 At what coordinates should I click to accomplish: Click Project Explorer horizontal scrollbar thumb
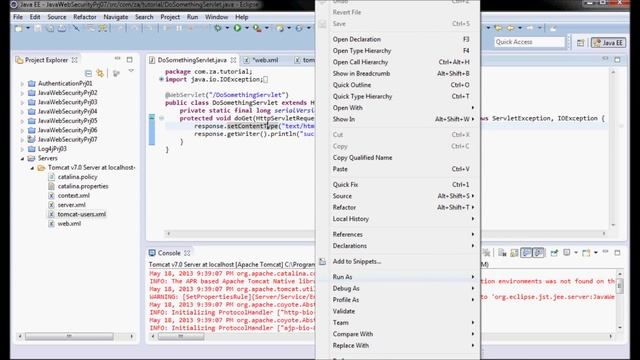click(x=69, y=336)
